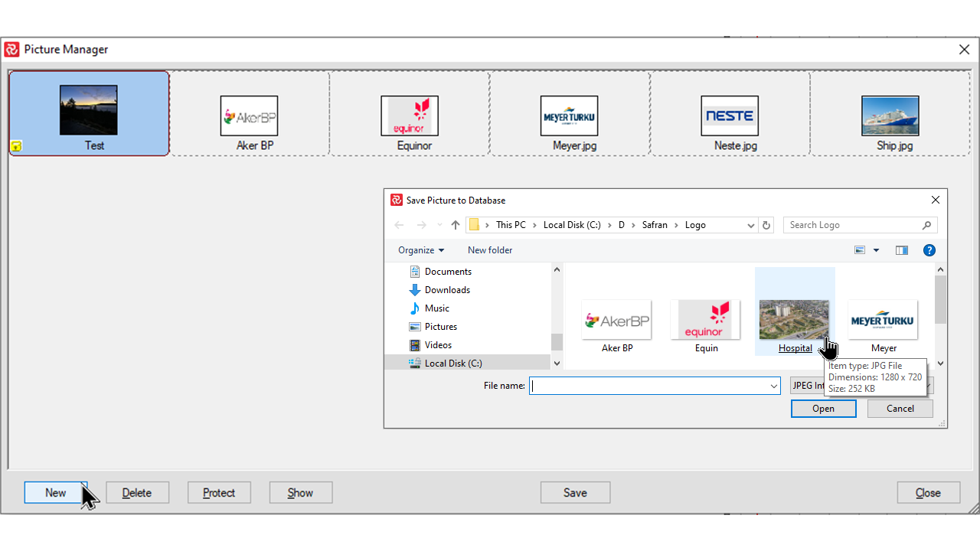The width and height of the screenshot is (980, 551).
Task: Click Logo in the address path
Action: (695, 225)
